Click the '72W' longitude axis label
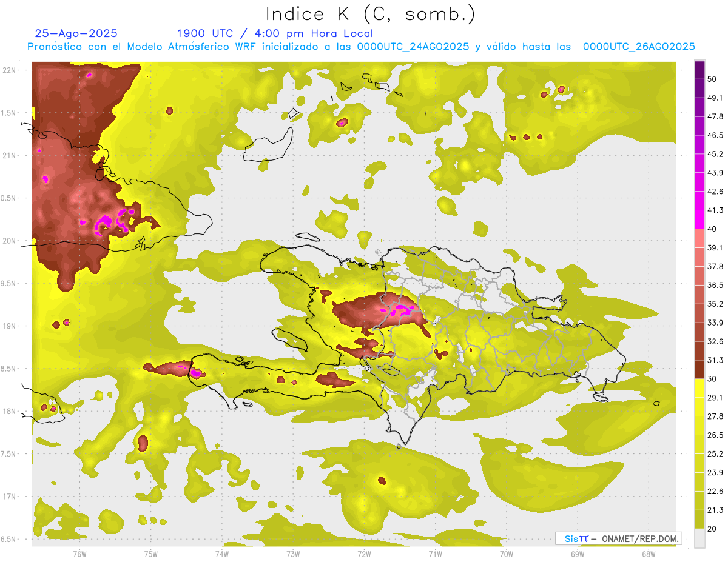Viewport: 728px width, 562px height. tap(364, 554)
